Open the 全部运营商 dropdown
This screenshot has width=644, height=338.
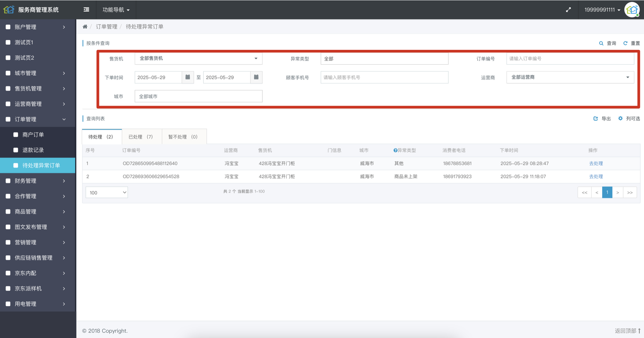point(570,77)
